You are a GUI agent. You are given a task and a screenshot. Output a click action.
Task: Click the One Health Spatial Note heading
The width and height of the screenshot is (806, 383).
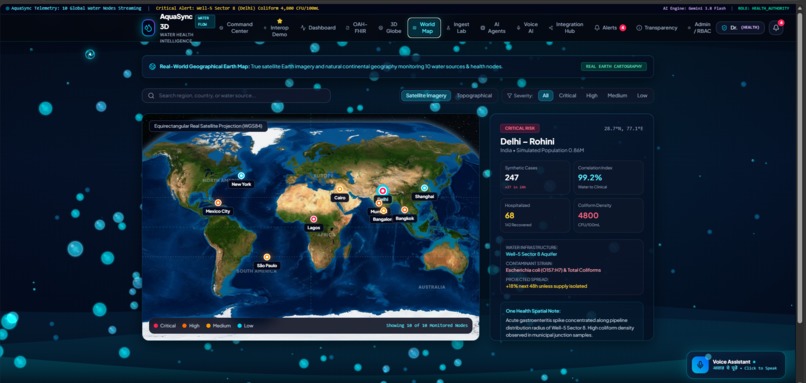click(533, 311)
